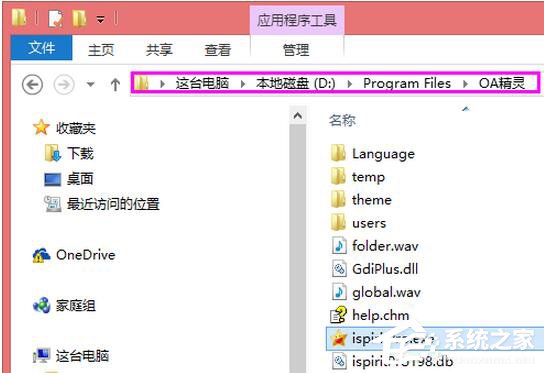Click 这台电脑 in the address breadcrumb

[x=202, y=83]
